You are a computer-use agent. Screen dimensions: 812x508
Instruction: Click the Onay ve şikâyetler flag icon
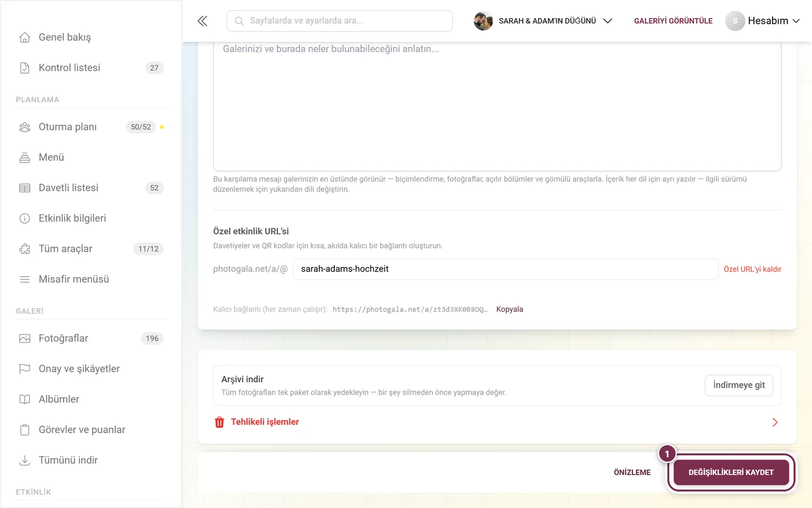(x=25, y=369)
